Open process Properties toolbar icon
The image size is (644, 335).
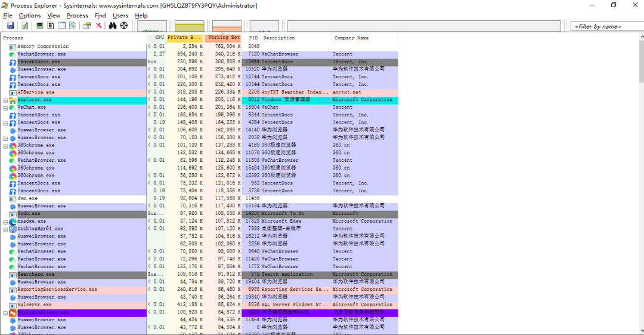point(87,26)
